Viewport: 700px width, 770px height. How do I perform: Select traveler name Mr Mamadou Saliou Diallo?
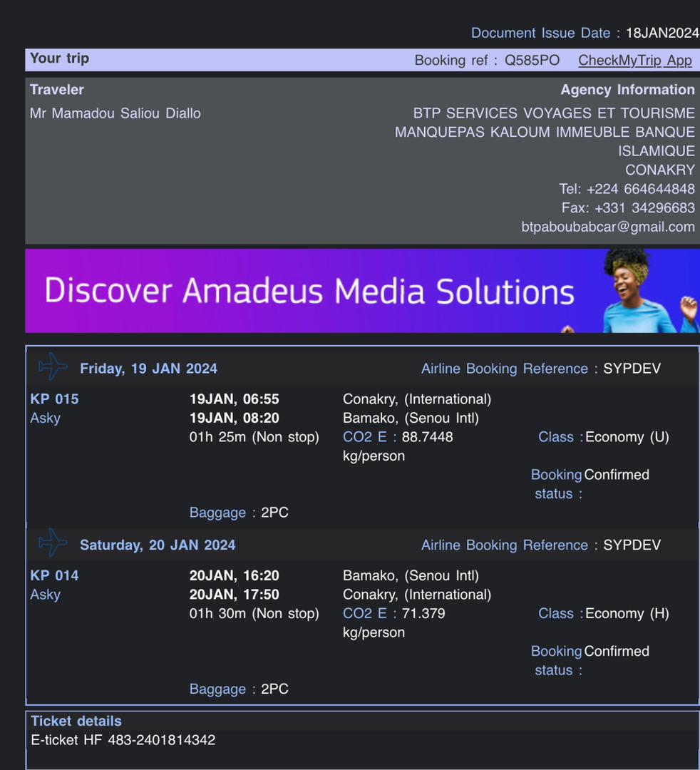coord(115,113)
